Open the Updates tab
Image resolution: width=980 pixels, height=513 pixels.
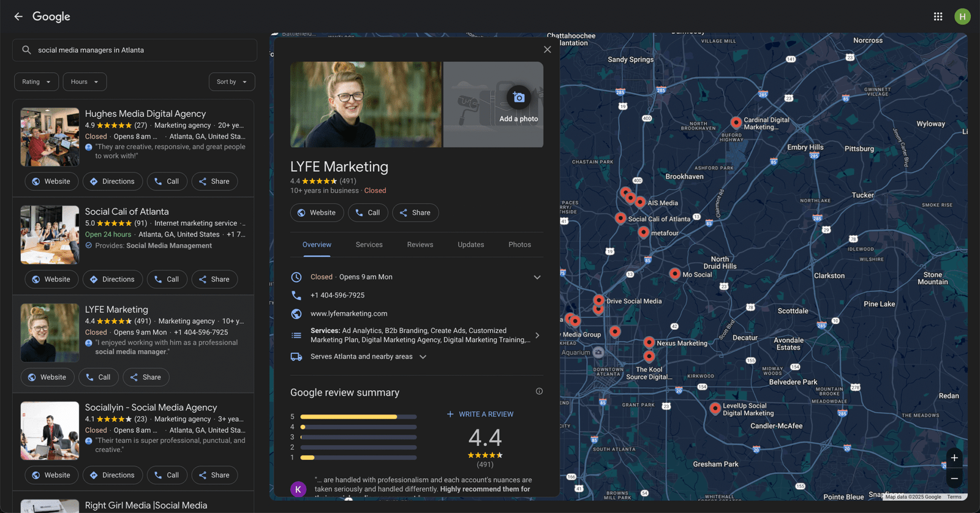(471, 245)
